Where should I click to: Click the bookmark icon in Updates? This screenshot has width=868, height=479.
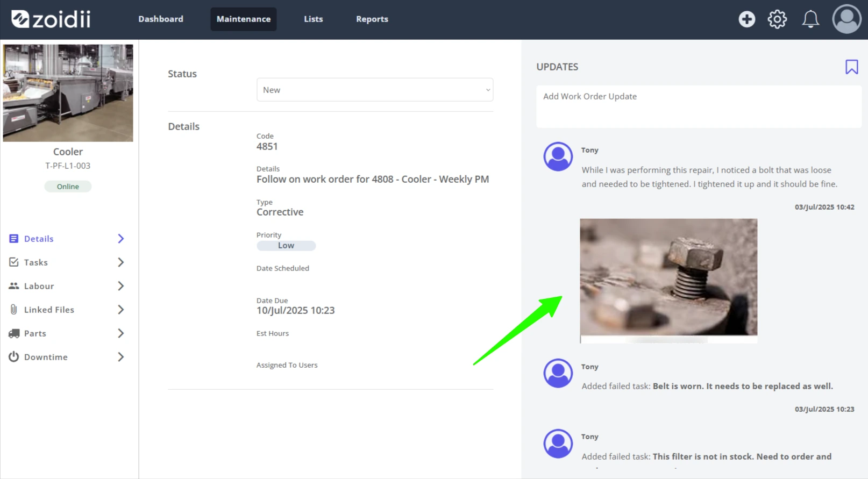point(851,67)
